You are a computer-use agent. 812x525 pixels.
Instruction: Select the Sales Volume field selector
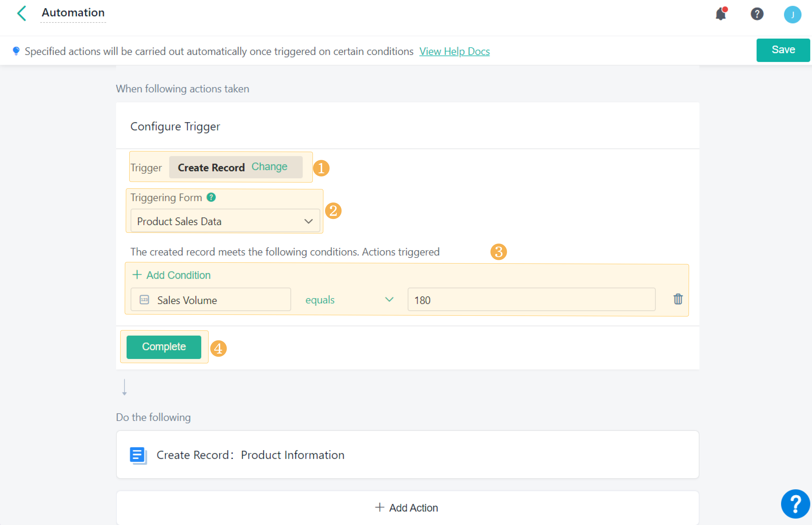[210, 300]
